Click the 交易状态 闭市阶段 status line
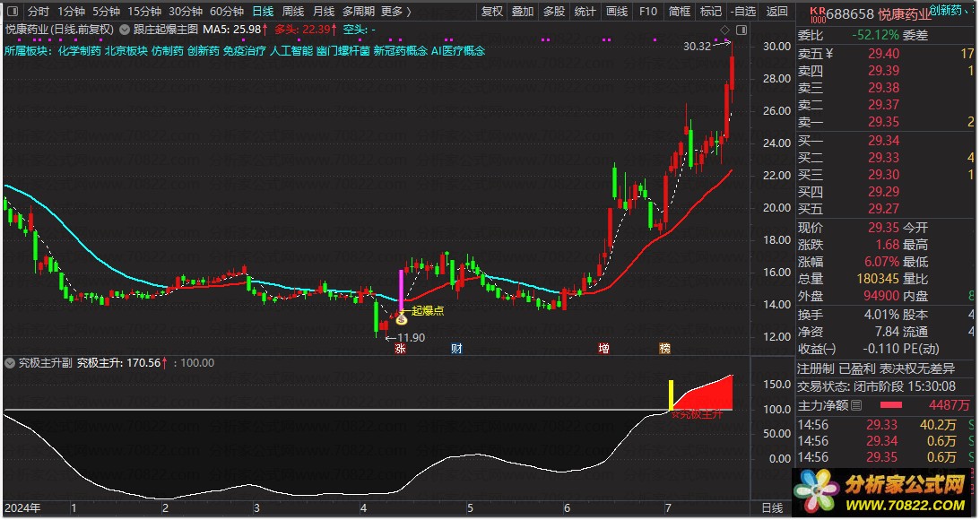The height and width of the screenshot is (520, 980). (x=876, y=386)
